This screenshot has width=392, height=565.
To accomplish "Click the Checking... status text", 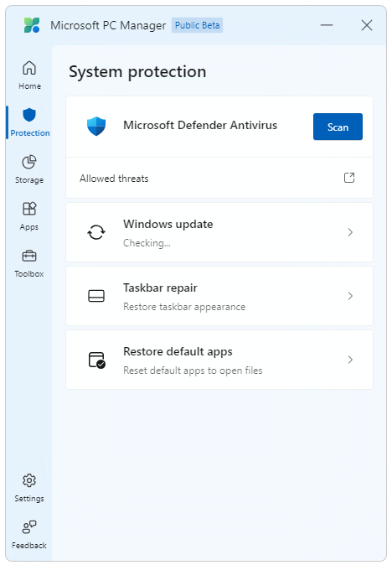I will (147, 243).
